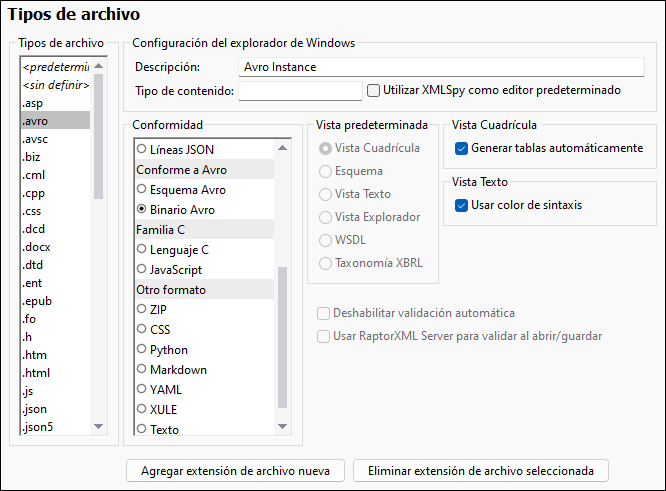Select .avsc in file types list
This screenshot has width=666, height=491.
click(x=56, y=139)
